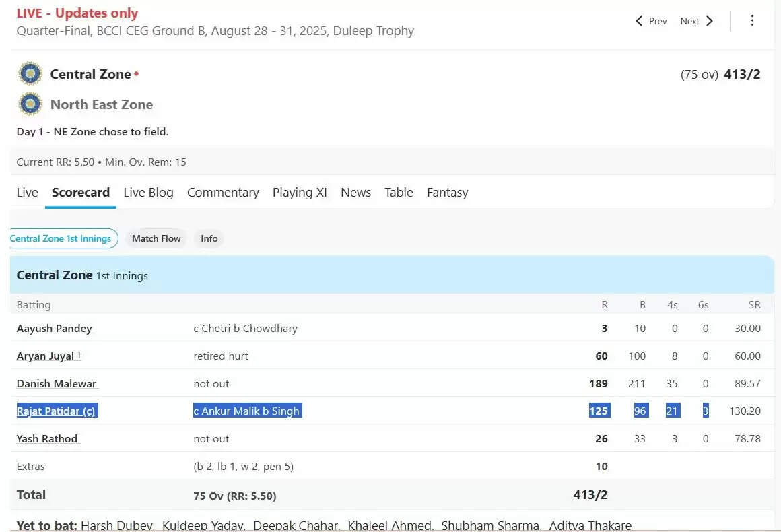Click the North East Zone team logo
This screenshot has width=781, height=532.
pyautogui.click(x=30, y=104)
